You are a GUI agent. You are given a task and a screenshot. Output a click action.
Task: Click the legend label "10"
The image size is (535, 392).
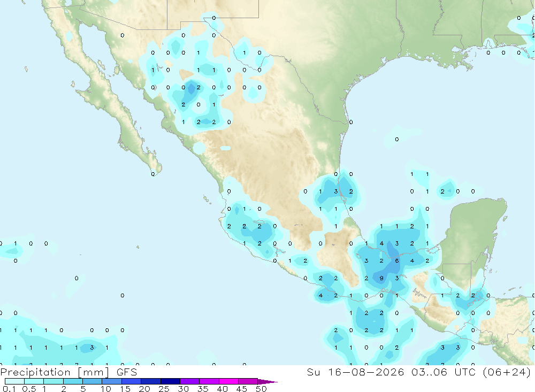(x=106, y=389)
